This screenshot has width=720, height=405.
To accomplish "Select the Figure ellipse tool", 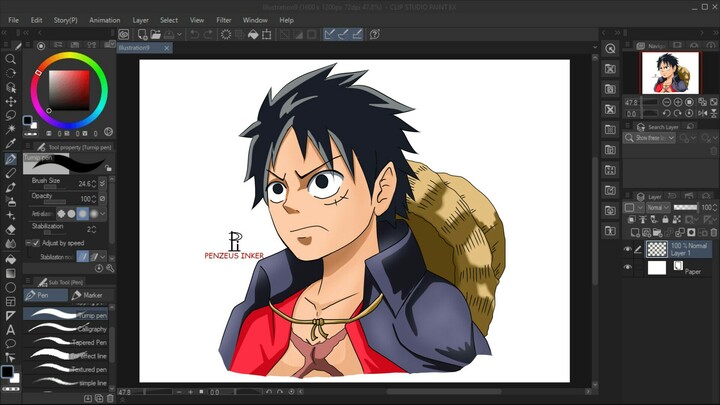I will click(10, 287).
